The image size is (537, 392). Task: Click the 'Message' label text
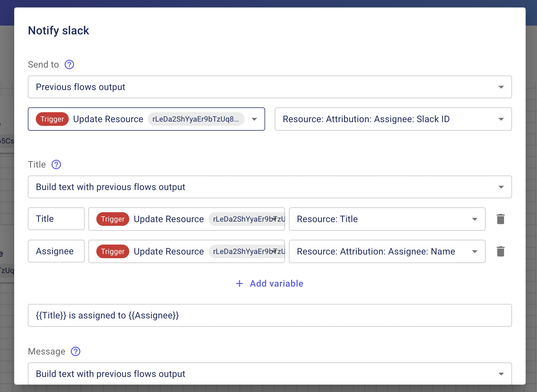(47, 351)
